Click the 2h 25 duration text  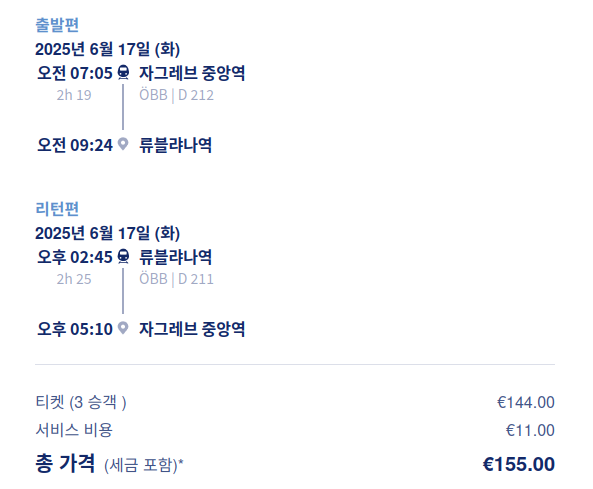(74, 279)
